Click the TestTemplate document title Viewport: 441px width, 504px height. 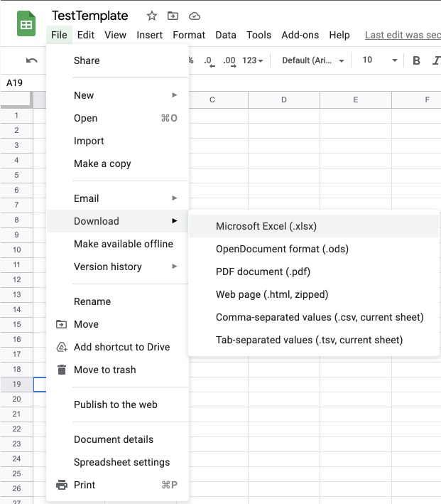90,16
